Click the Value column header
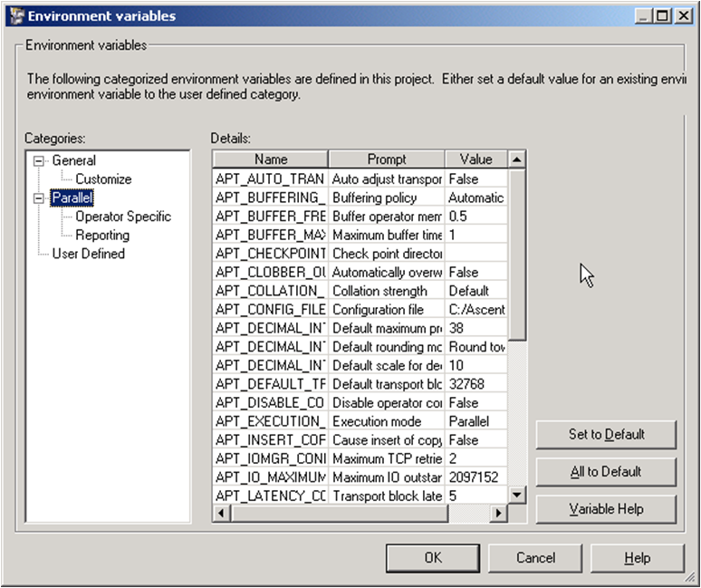The image size is (701, 588). (x=475, y=159)
